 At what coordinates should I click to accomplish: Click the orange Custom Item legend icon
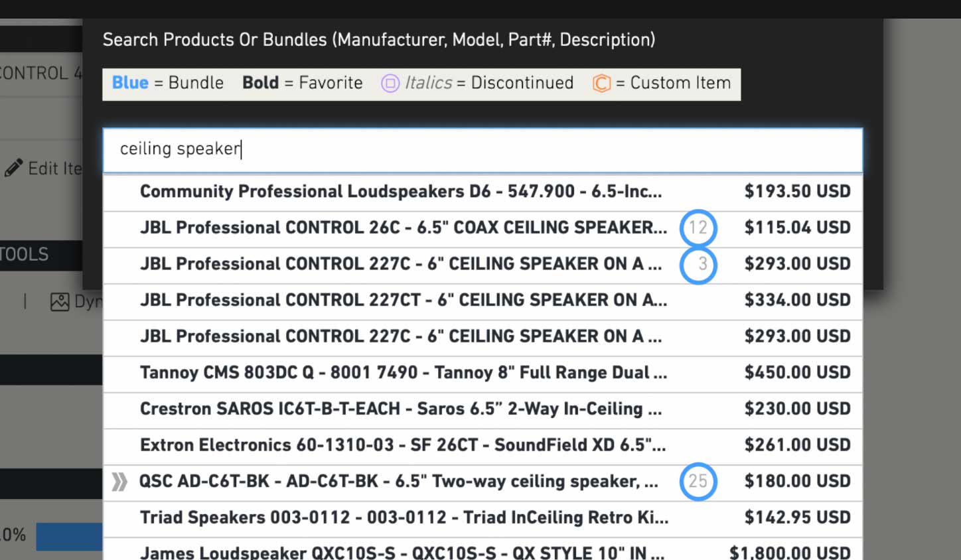(x=601, y=84)
